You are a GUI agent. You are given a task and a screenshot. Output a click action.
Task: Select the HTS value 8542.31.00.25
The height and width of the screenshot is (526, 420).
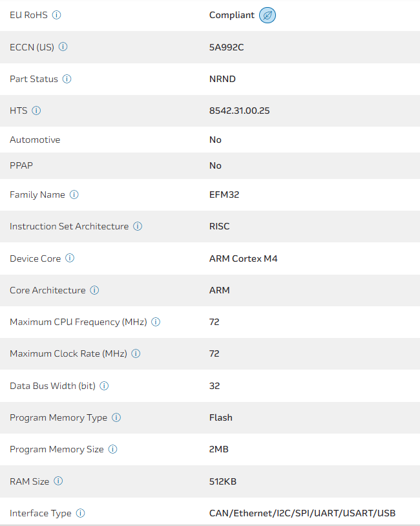point(239,110)
